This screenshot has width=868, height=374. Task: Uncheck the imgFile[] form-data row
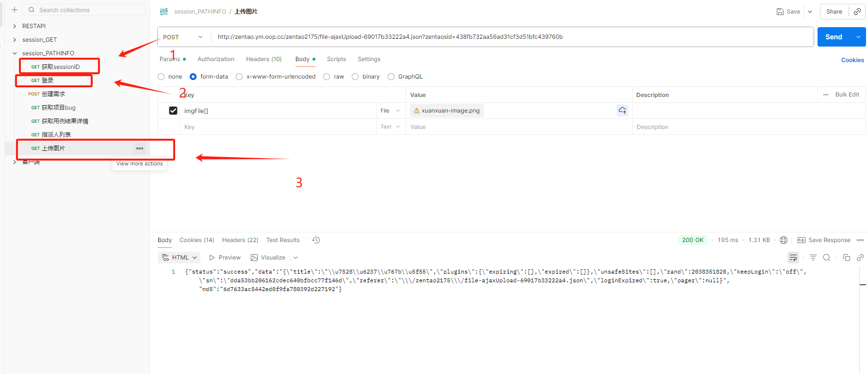pyautogui.click(x=173, y=111)
